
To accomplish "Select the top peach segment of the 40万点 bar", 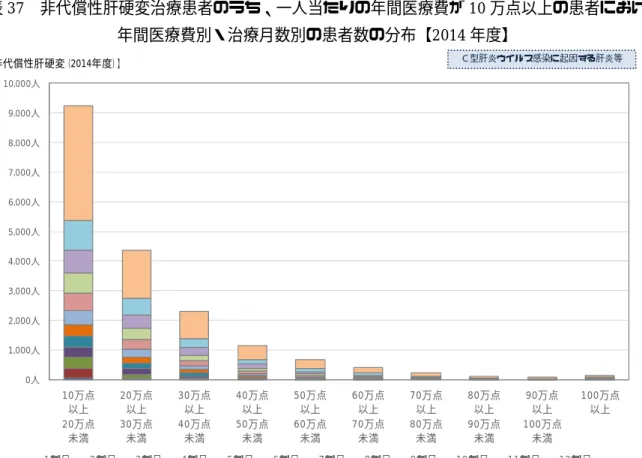I will click(x=252, y=352).
